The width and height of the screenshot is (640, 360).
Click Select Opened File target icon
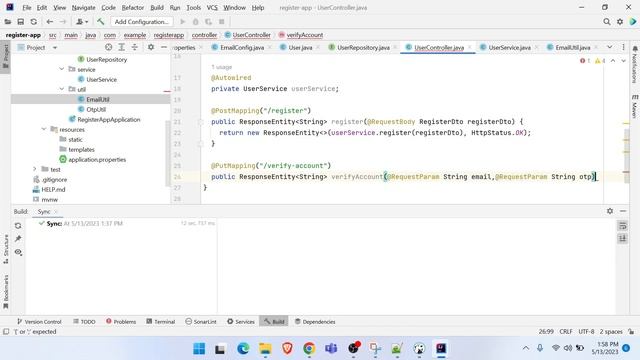pos(108,47)
